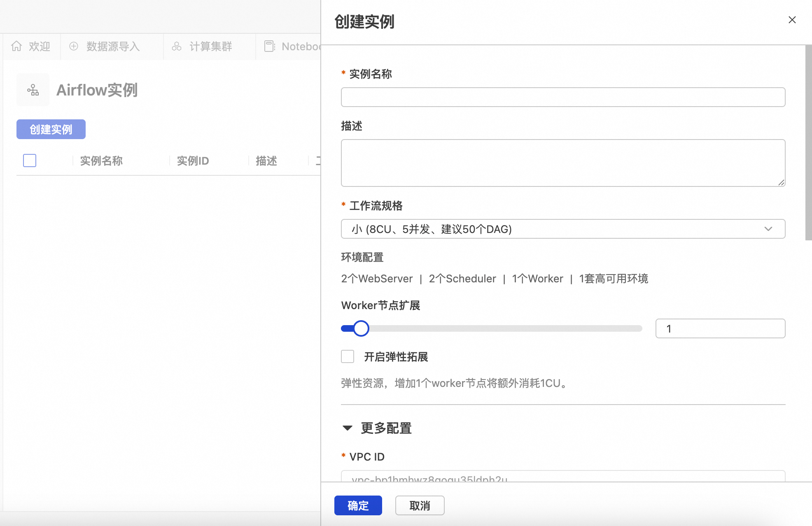Image resolution: width=812 pixels, height=526 pixels.
Task: Focus the 实例名称 input field
Action: point(563,97)
